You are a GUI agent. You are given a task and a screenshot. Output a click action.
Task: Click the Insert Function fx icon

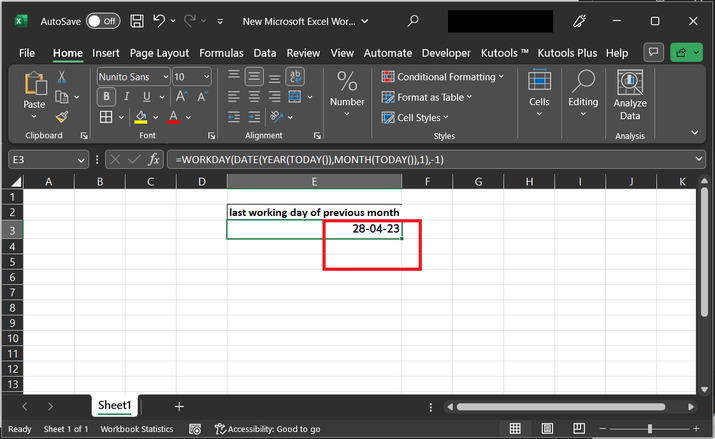tap(154, 159)
